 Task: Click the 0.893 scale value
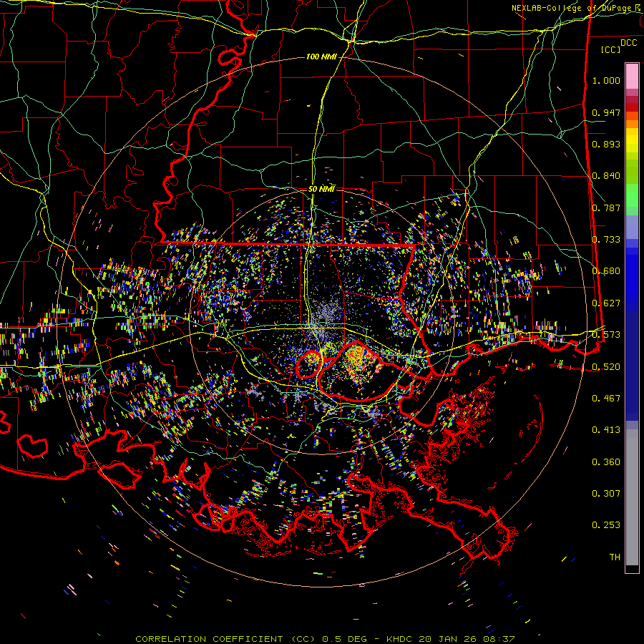pos(606,144)
